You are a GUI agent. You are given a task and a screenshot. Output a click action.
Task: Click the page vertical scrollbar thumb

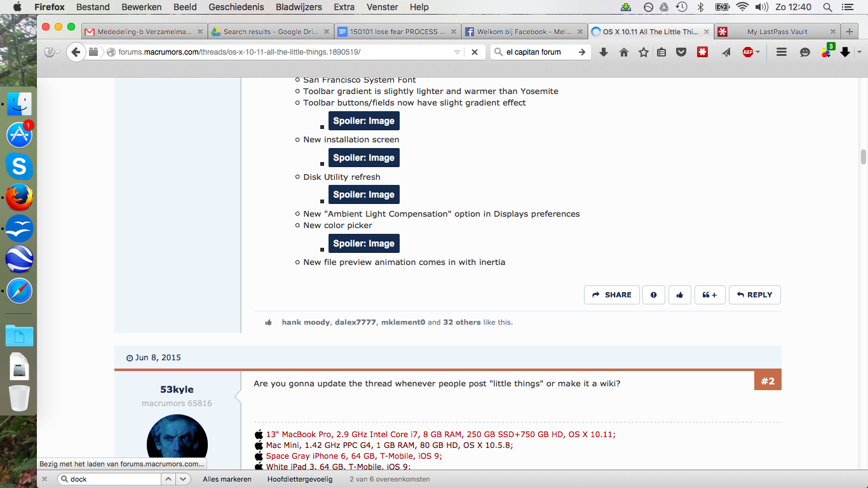863,156
